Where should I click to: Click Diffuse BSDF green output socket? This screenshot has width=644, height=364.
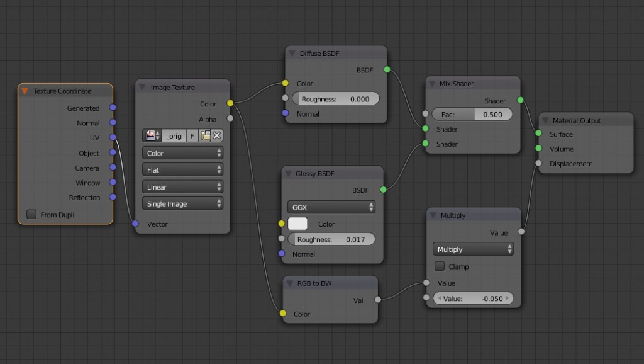(x=386, y=69)
